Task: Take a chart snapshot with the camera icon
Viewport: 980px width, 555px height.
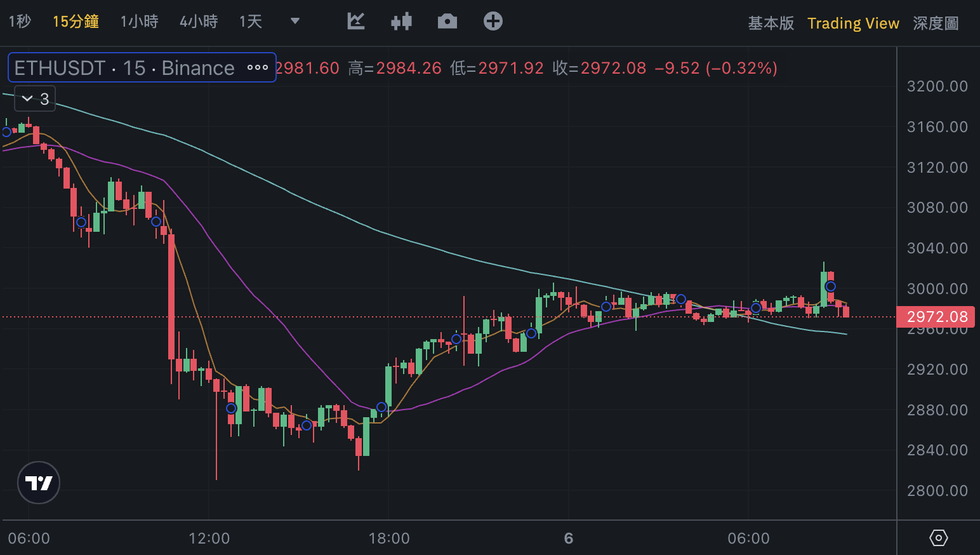Action: (x=447, y=22)
